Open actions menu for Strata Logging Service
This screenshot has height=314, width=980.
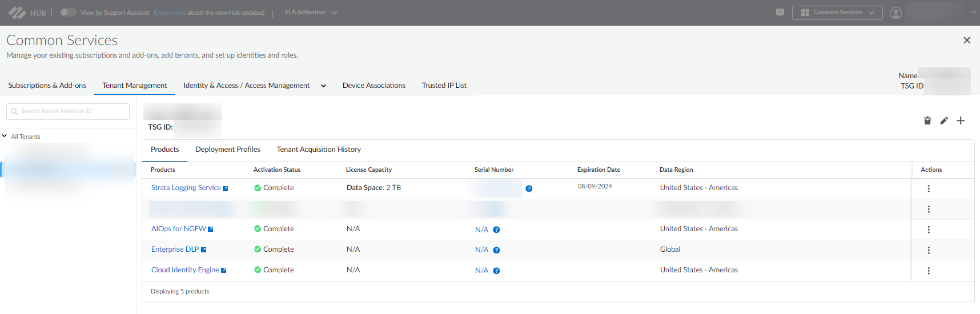click(x=929, y=188)
